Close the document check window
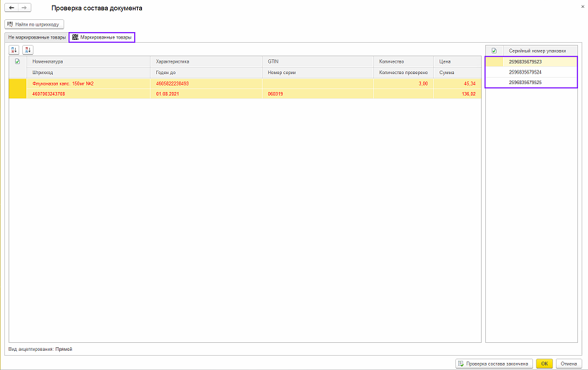 click(581, 6)
